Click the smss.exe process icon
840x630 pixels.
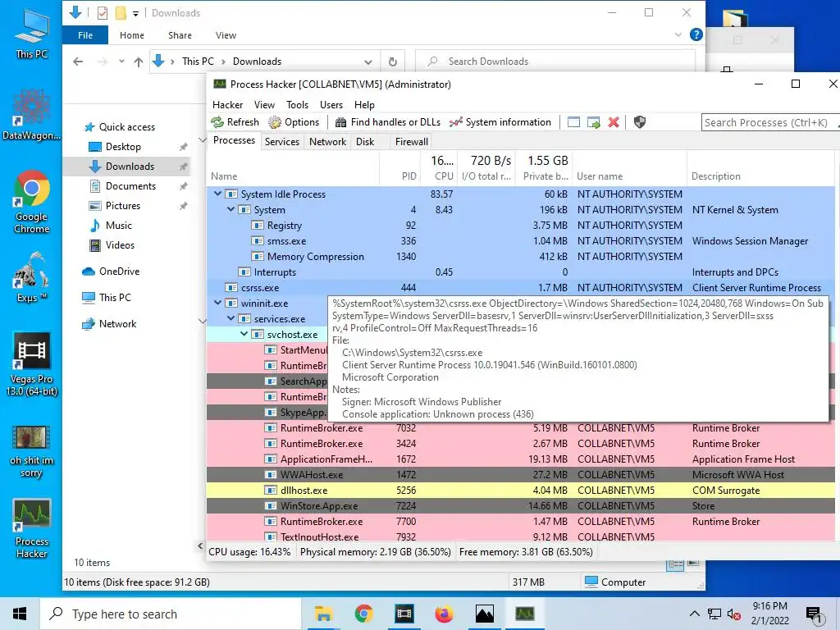258,241
